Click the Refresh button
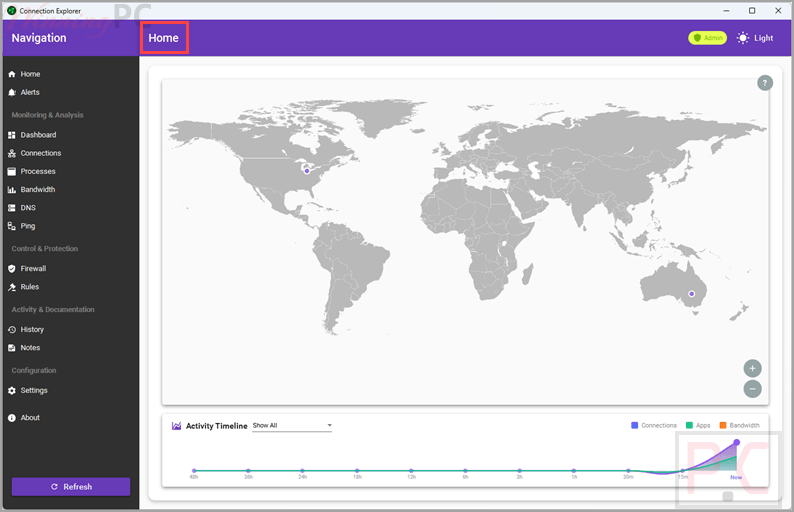The image size is (794, 512). pyautogui.click(x=71, y=487)
